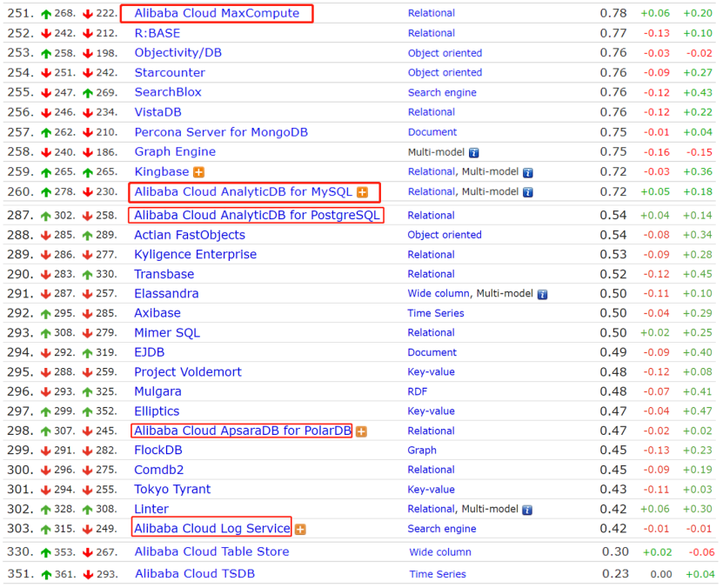Click the Graph type link for FlockDB
Viewport: 723px width, 588px height.
click(x=422, y=451)
